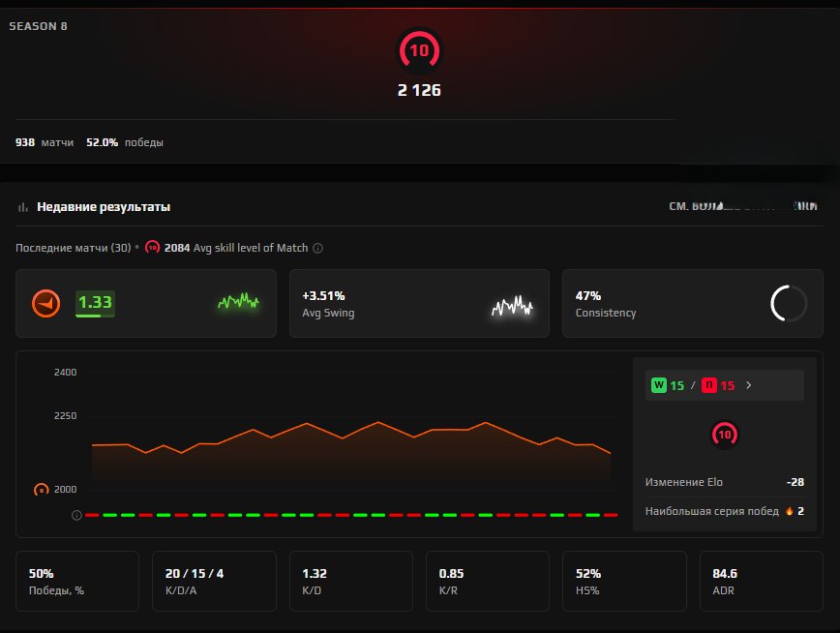Click the 52% HS% stat card
Viewport: 840px width, 633px height.
pos(624,581)
